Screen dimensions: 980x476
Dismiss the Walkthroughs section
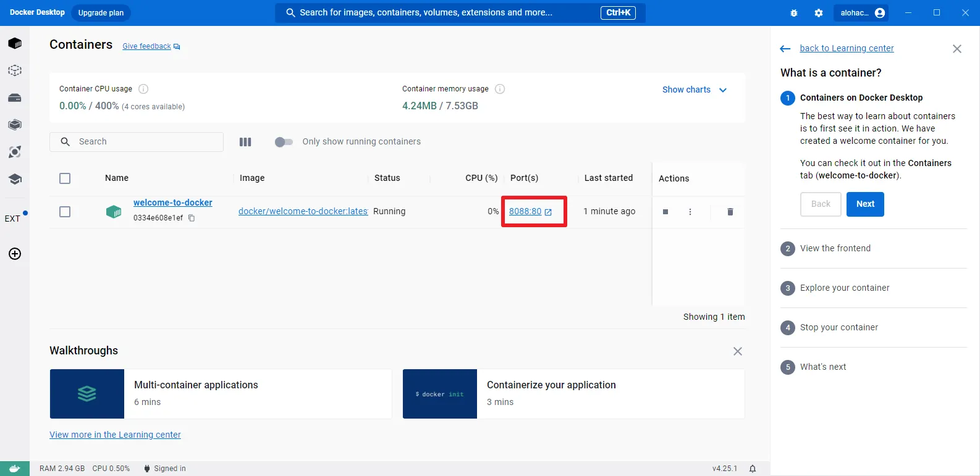tap(738, 351)
